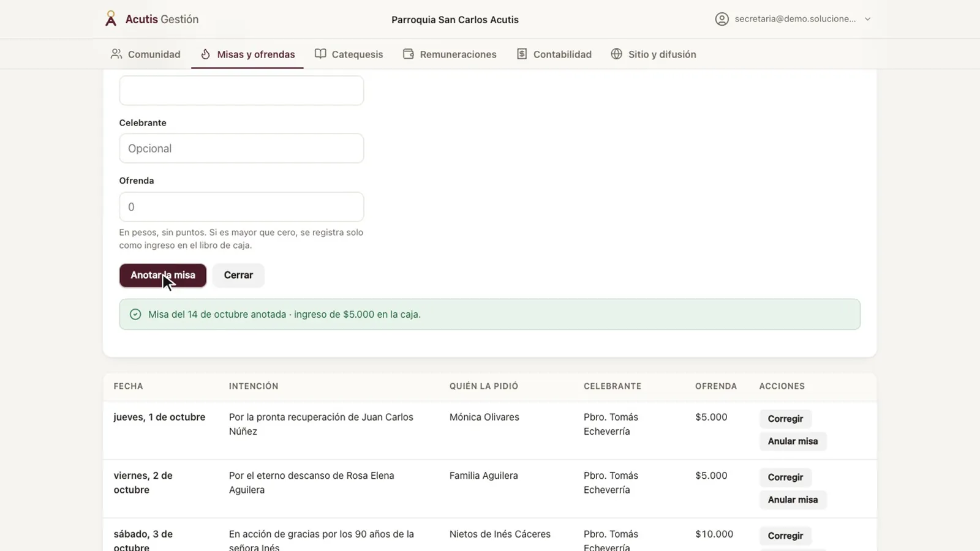Click Corregir for Nietos de Inés Cáceres misa

[785, 536]
